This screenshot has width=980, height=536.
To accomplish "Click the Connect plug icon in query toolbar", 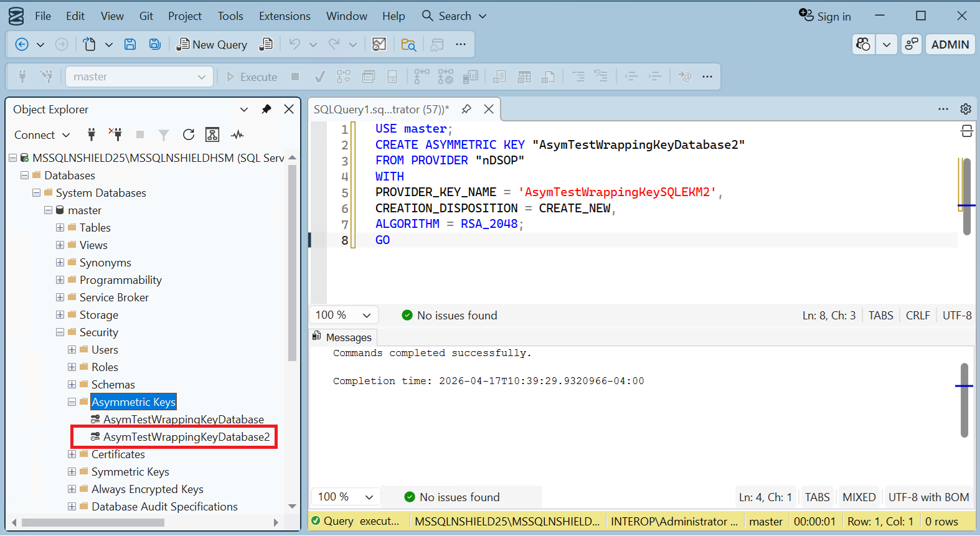I will 22,77.
